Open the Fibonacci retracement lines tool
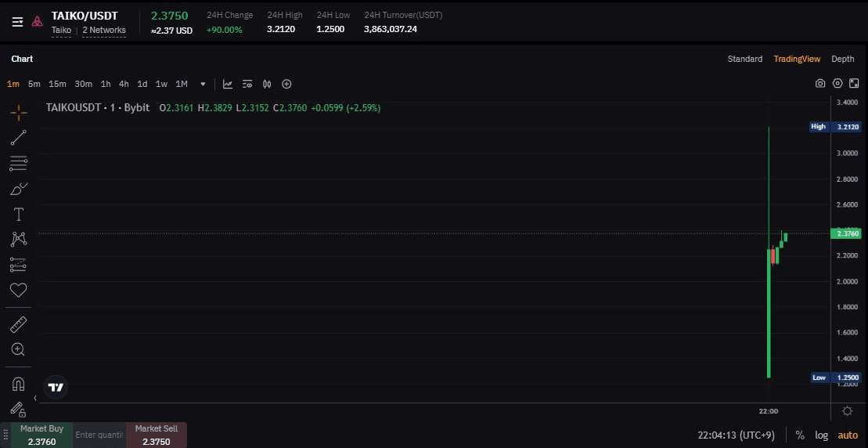This screenshot has height=448, width=868. click(18, 164)
